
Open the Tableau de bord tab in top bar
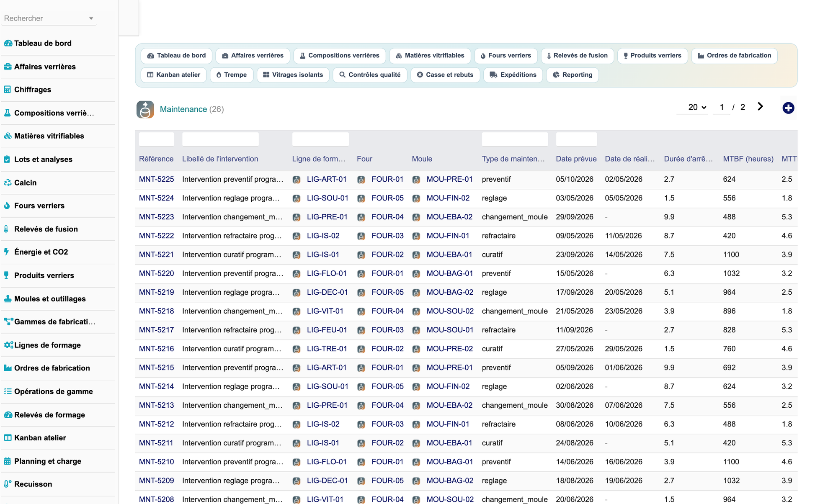[x=177, y=56]
